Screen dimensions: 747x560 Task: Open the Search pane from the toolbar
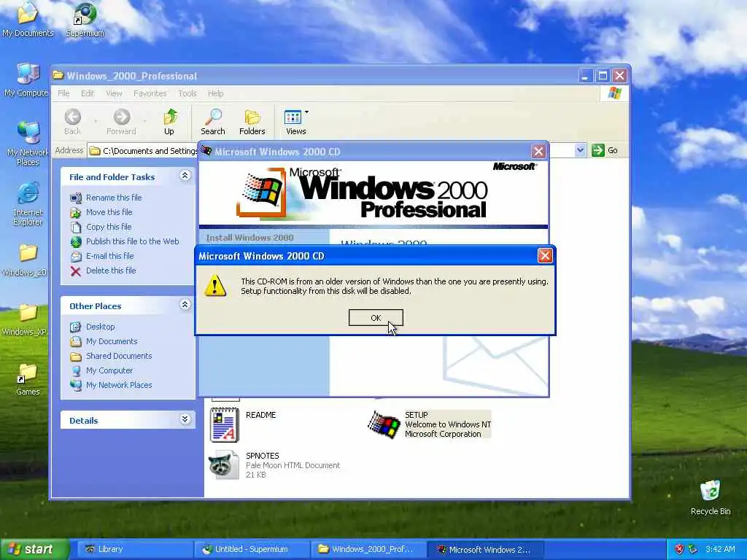click(x=212, y=122)
